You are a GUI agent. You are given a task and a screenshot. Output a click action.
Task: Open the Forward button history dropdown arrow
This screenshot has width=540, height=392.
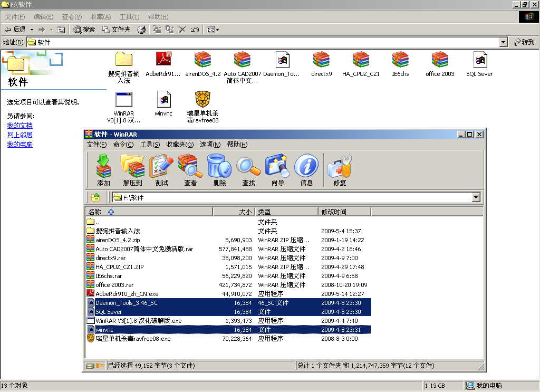coord(51,30)
